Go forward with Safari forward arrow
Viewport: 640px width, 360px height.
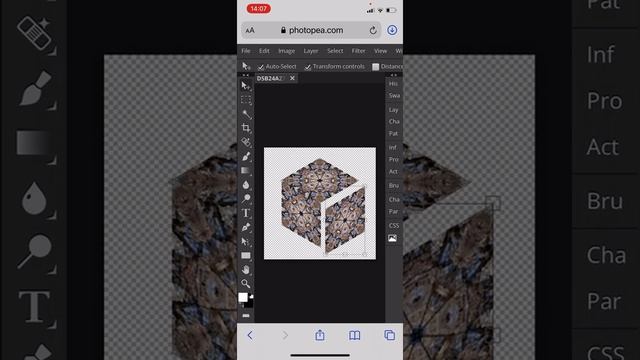[x=285, y=336]
